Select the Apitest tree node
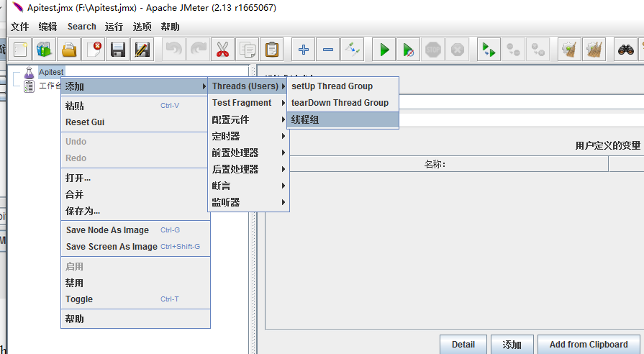This screenshot has height=354, width=644. 51,72
